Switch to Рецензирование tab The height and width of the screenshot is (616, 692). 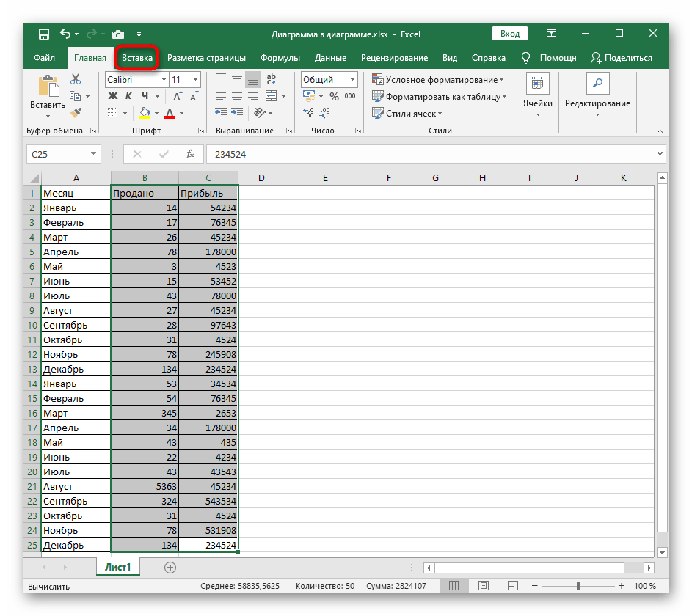tap(394, 58)
